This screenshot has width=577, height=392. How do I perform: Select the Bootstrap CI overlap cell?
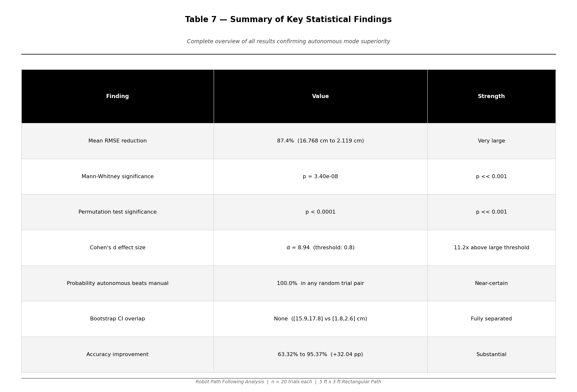[x=118, y=319]
